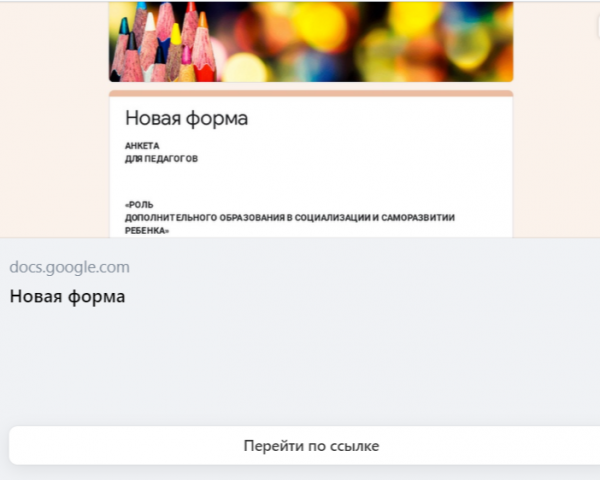Click peach background right of form card
Screen dimensions: 600x480
pyautogui.click(x=556, y=150)
